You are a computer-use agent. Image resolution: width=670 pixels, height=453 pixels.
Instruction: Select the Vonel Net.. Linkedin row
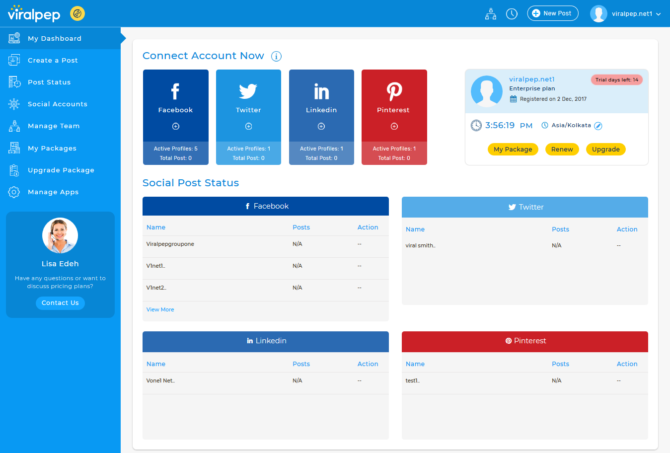[x=265, y=381]
